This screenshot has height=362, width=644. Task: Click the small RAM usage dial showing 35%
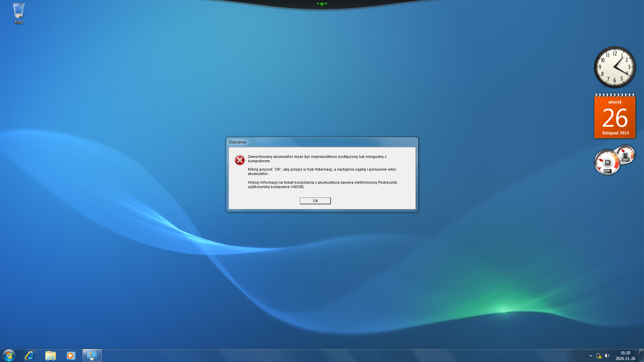tap(626, 155)
